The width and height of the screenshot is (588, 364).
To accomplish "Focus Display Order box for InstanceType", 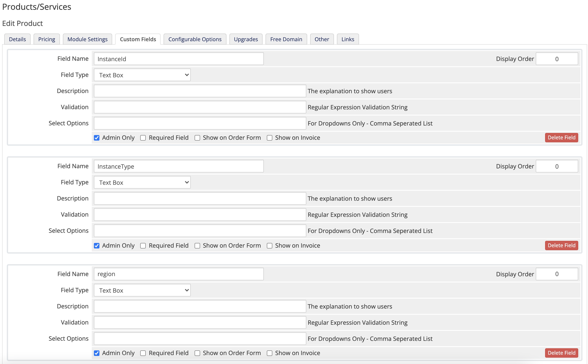I will coord(557,166).
